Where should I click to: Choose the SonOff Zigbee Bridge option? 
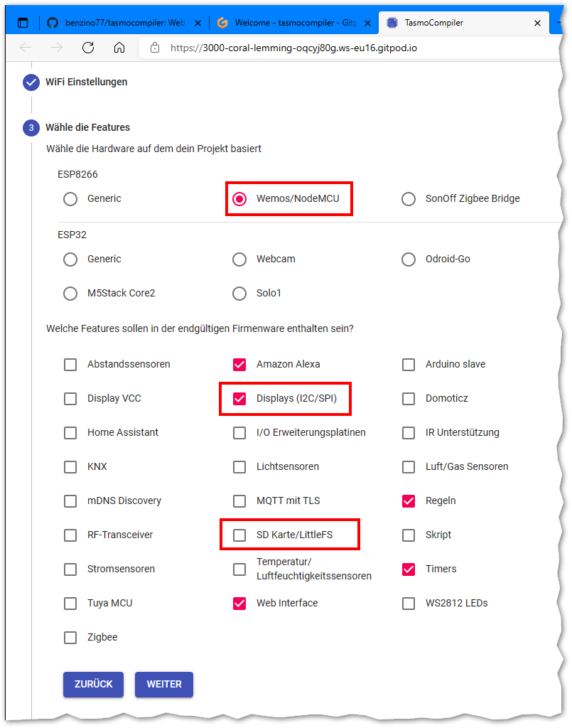[409, 199]
